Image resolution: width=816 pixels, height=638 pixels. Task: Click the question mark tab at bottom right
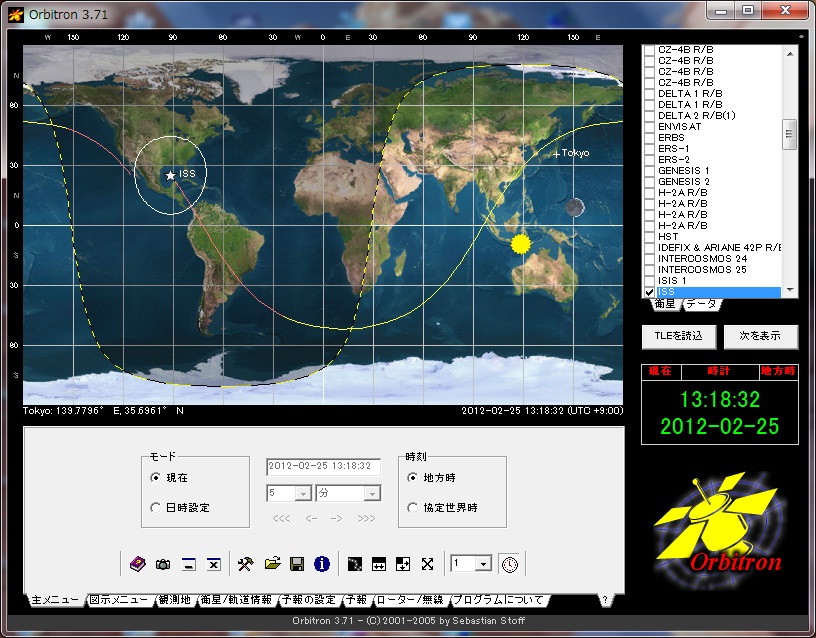(605, 600)
